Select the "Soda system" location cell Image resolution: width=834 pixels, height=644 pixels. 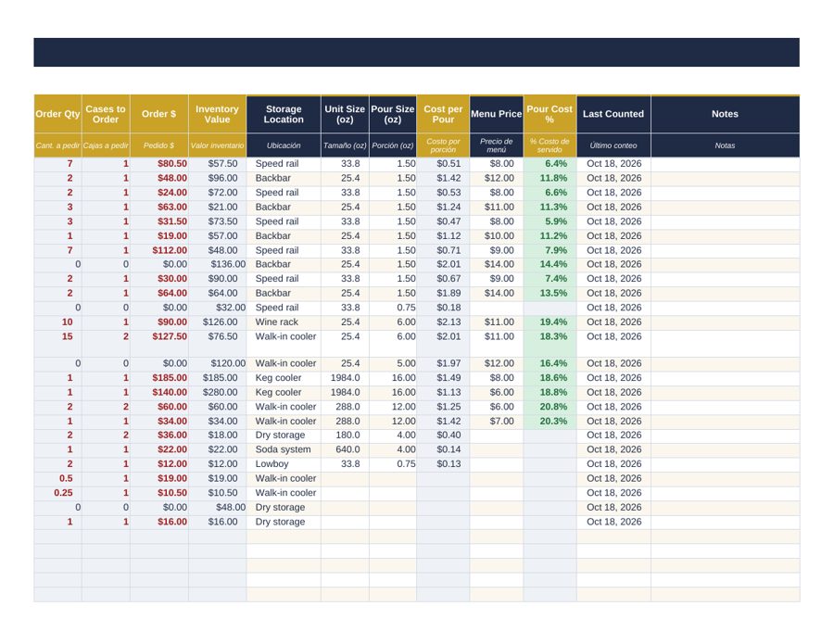284,450
